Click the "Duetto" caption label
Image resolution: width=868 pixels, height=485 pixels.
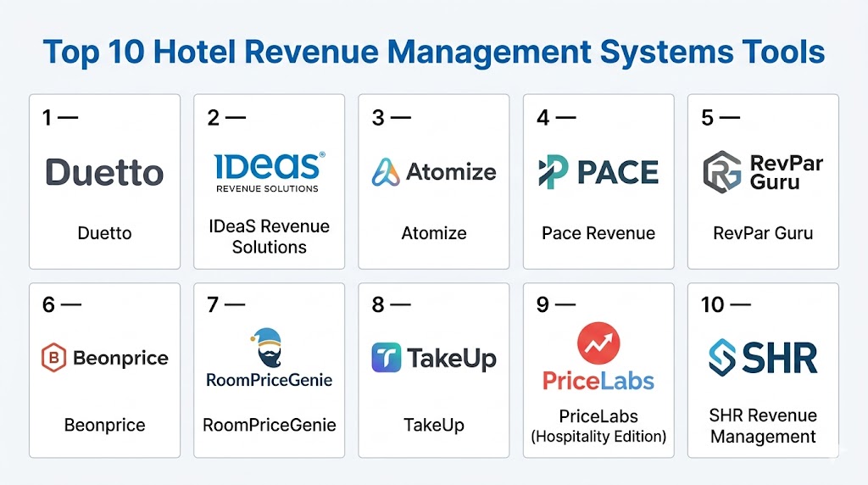click(104, 233)
